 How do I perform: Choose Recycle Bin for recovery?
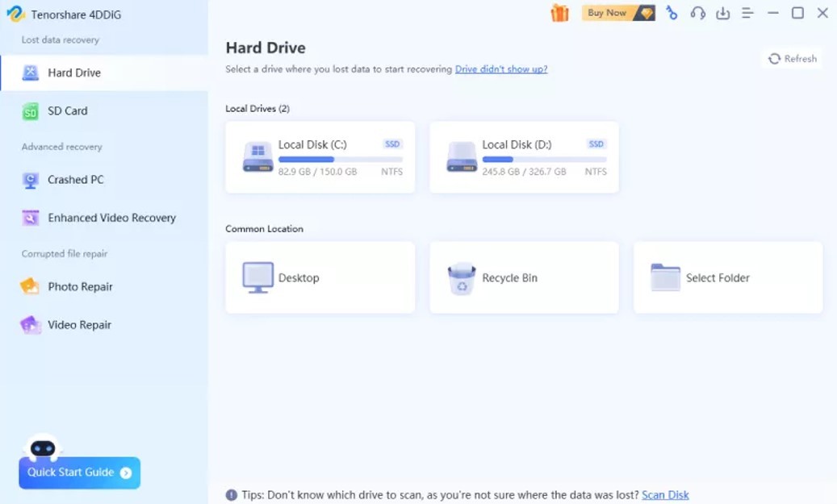(x=524, y=277)
